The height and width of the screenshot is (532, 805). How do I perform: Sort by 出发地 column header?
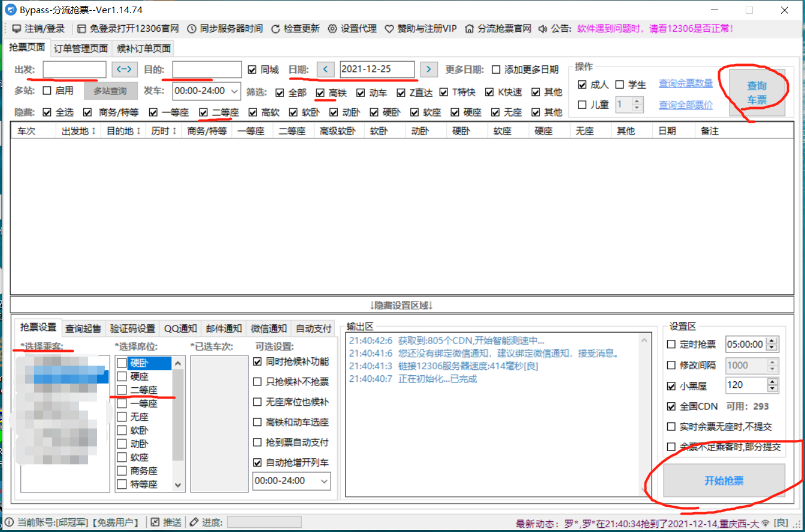79,131
